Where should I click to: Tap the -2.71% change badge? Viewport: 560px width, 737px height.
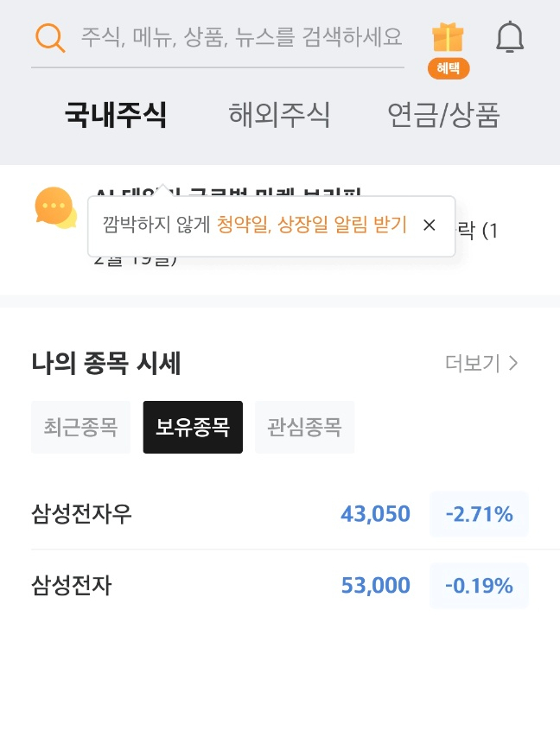(479, 515)
